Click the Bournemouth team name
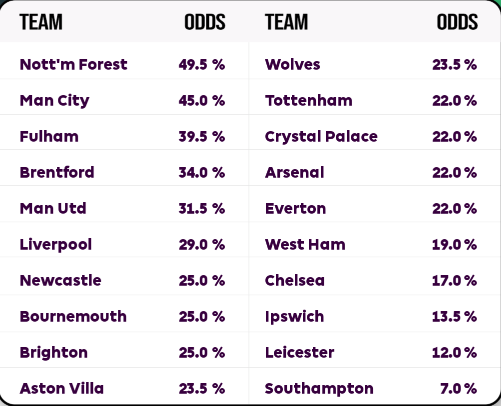 (x=73, y=316)
